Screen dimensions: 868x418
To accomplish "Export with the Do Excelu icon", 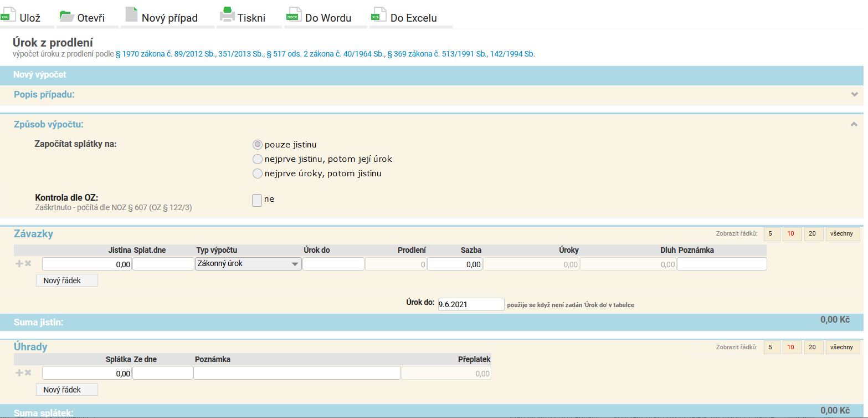I will tap(379, 15).
